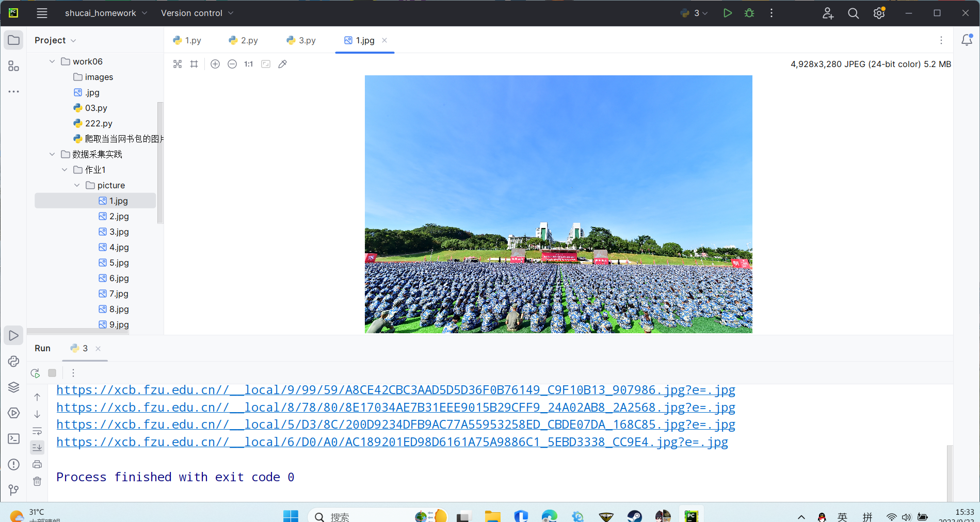
Task: Open Version control dropdown
Action: 197,13
